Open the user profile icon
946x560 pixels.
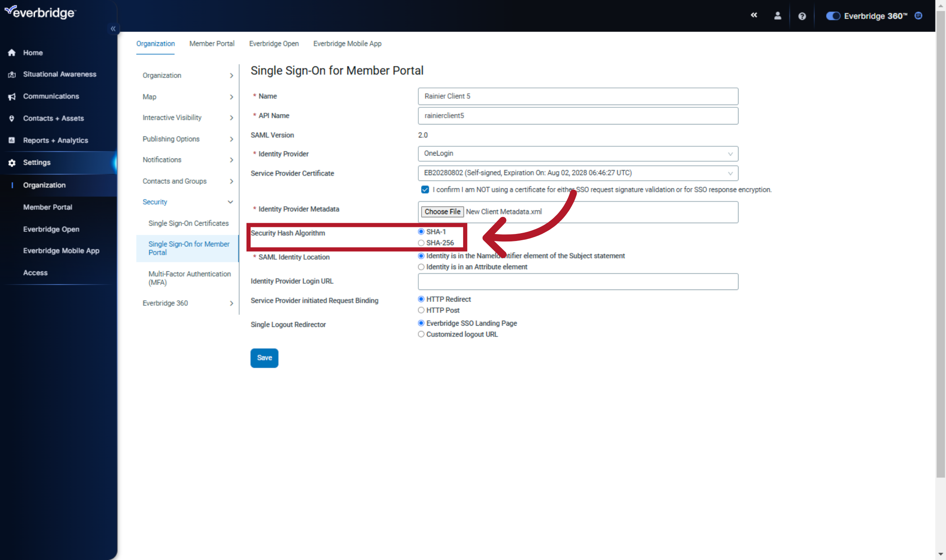(x=778, y=15)
